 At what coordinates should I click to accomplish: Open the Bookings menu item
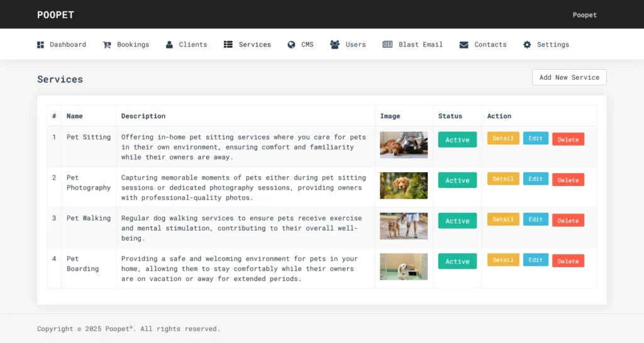pyautogui.click(x=133, y=45)
